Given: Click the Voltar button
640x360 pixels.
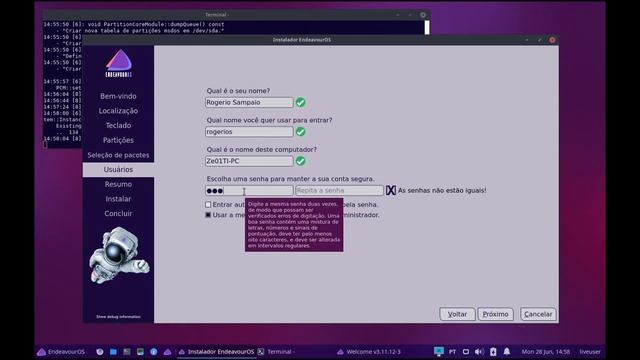Looking at the screenshot, I should tap(457, 314).
